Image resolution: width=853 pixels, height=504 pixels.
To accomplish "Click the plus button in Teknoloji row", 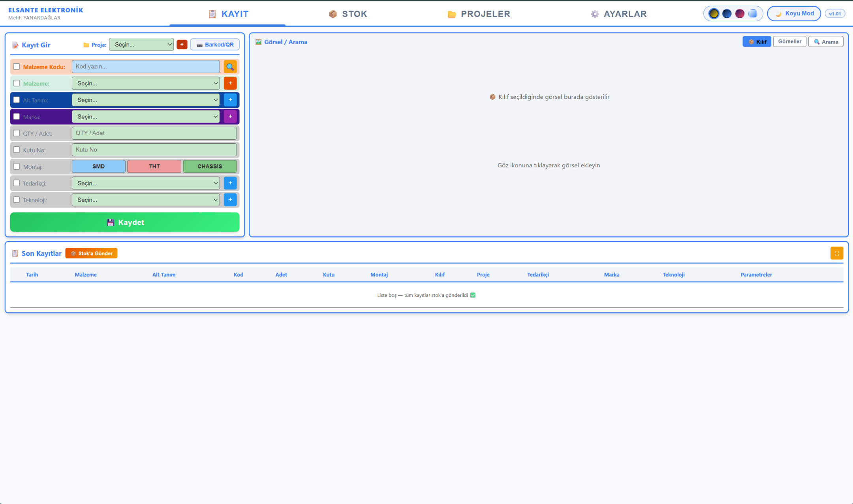I will point(230,200).
